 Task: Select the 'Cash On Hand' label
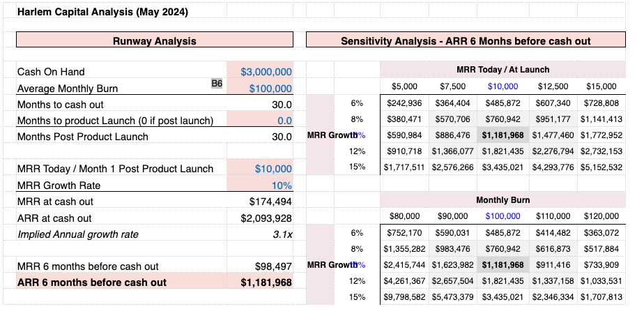coord(51,72)
